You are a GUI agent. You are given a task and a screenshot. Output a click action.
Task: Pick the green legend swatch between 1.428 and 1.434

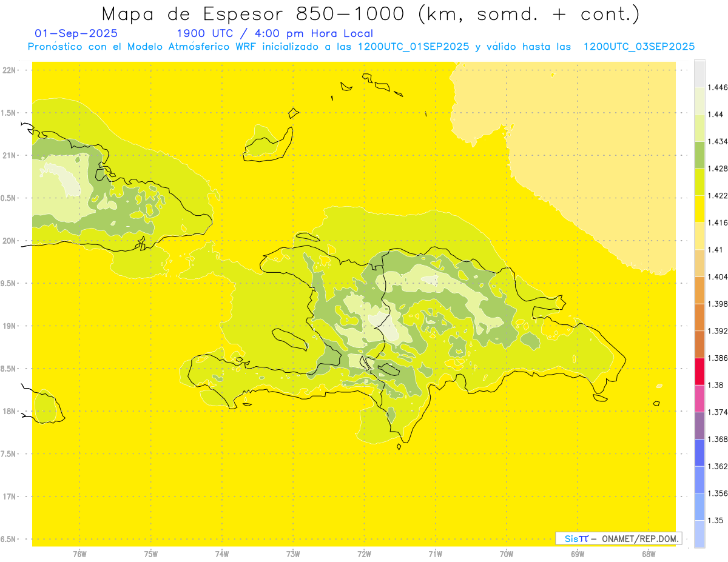point(699,155)
